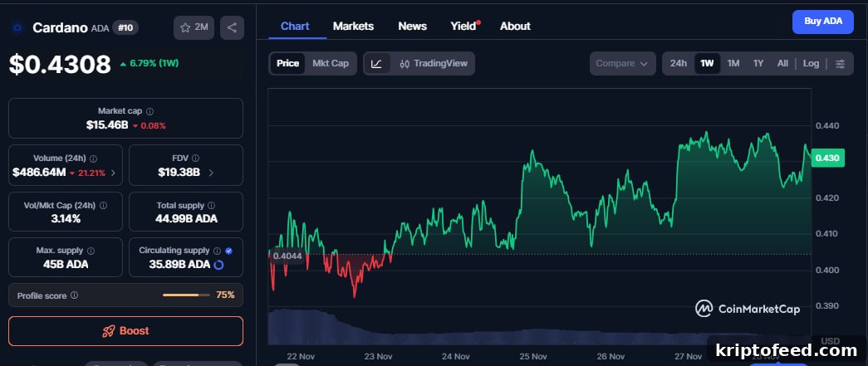
Task: Switch chart to Mkt Cap
Action: coord(331,64)
